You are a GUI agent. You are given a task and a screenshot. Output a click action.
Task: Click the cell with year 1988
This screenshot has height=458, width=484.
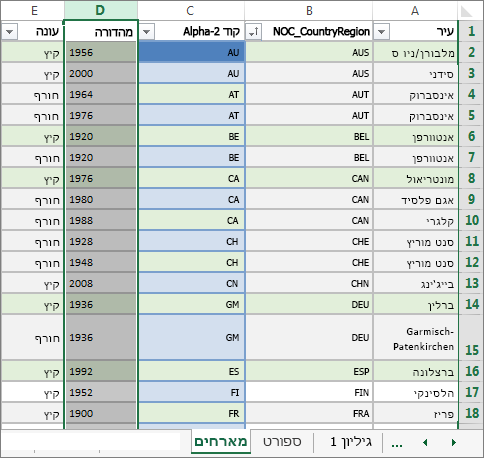[101, 220]
